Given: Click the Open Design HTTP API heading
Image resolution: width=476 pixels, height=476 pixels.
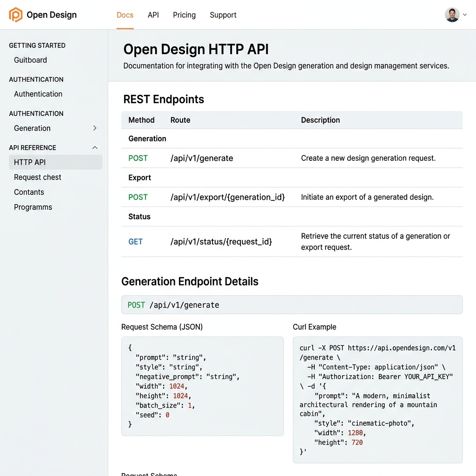Looking at the screenshot, I should (x=196, y=49).
